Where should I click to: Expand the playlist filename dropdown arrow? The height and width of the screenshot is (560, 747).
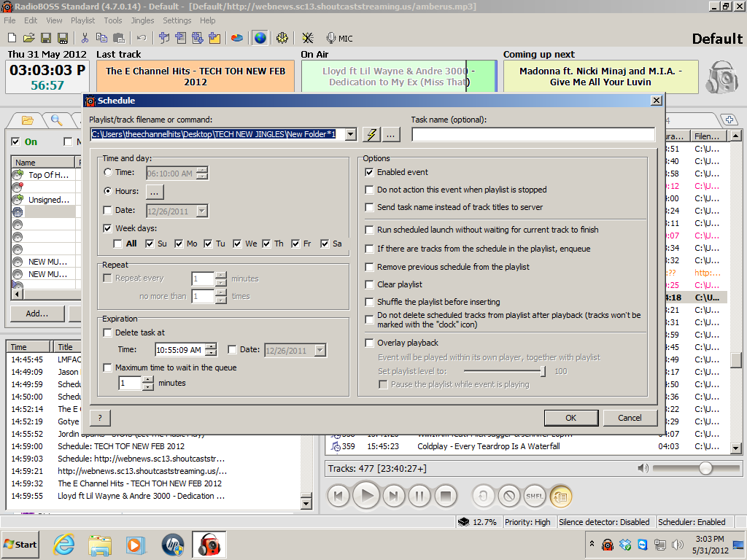pyautogui.click(x=351, y=134)
